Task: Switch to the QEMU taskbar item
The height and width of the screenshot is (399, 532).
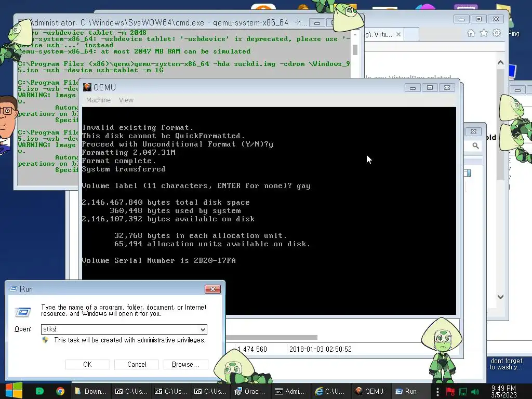Action: point(369,391)
